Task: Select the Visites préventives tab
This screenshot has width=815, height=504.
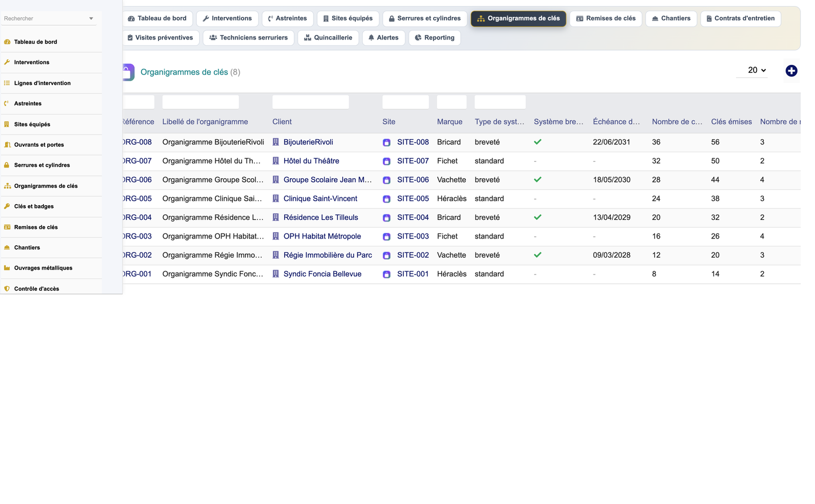Action: [161, 38]
